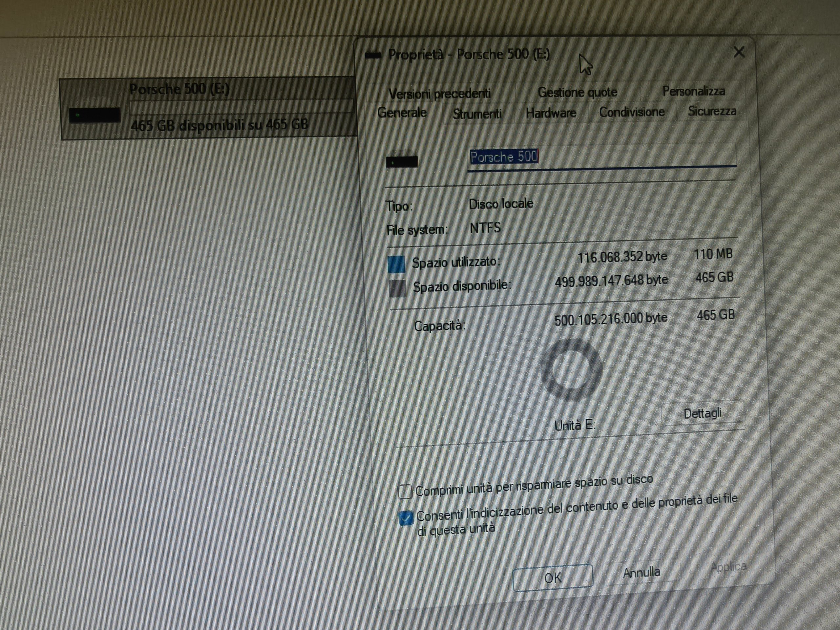Select Porsche 500 (E:) drive in Explorer
Viewport: 840px width, 630px height.
pos(208,109)
